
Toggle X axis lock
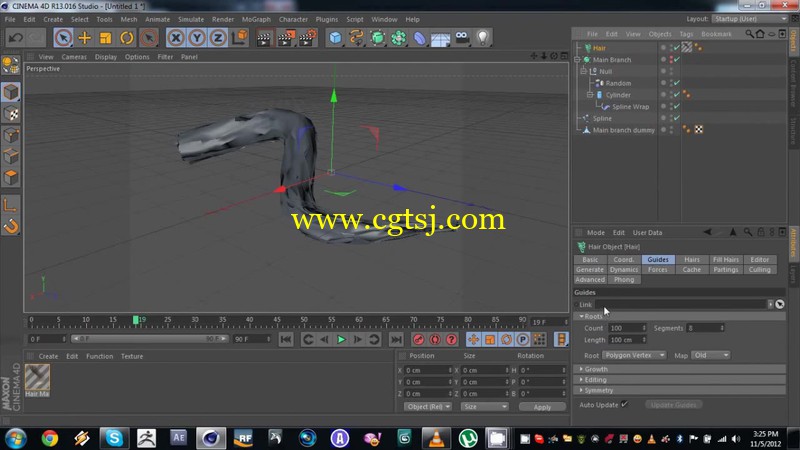[x=176, y=38]
